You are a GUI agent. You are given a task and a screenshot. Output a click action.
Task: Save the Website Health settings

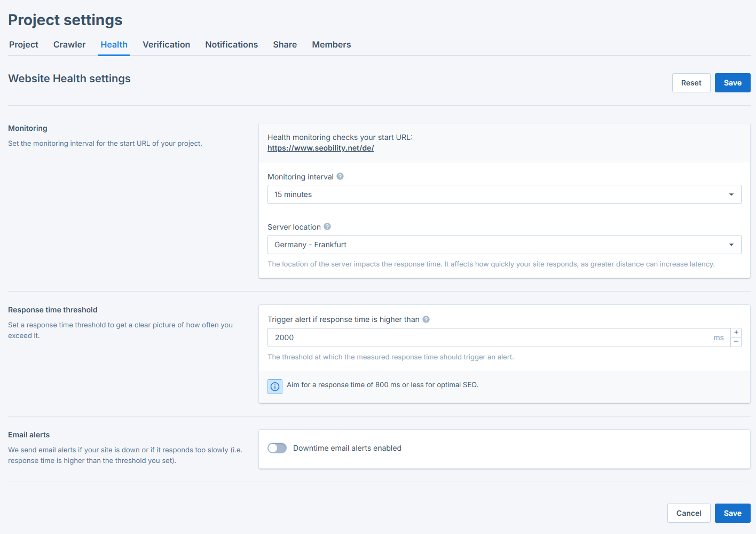click(x=732, y=83)
